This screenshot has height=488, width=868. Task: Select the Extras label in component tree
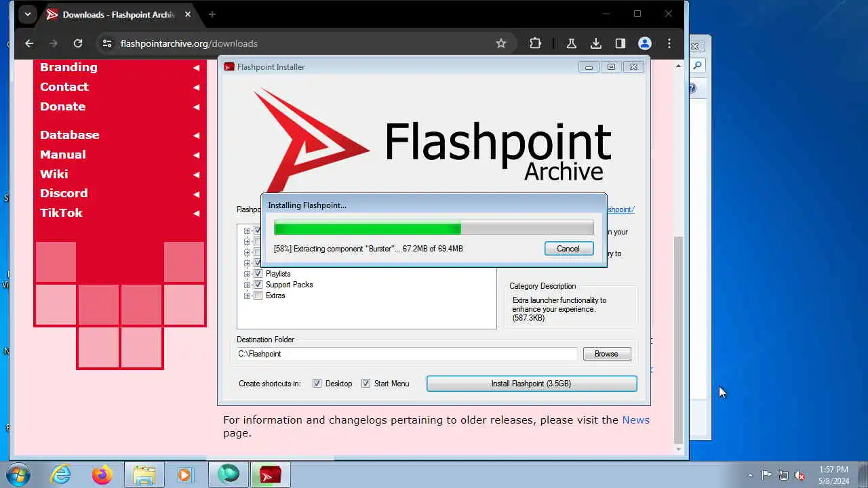click(275, 296)
